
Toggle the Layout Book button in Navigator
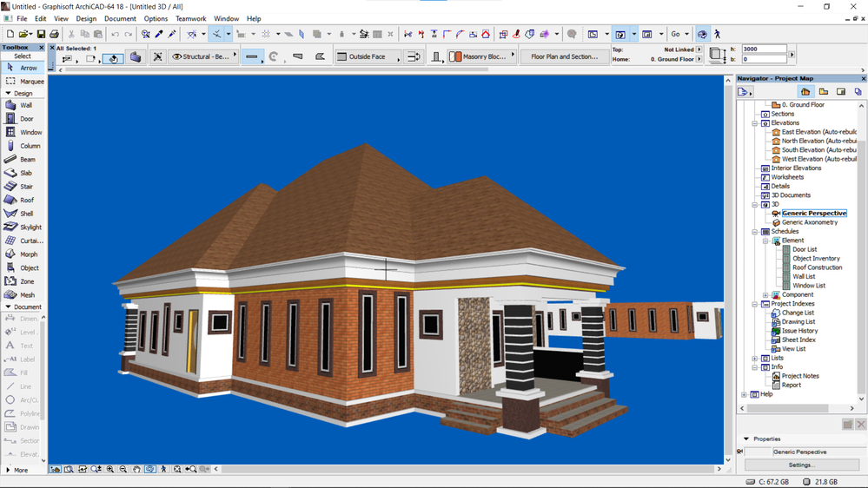[x=841, y=92]
